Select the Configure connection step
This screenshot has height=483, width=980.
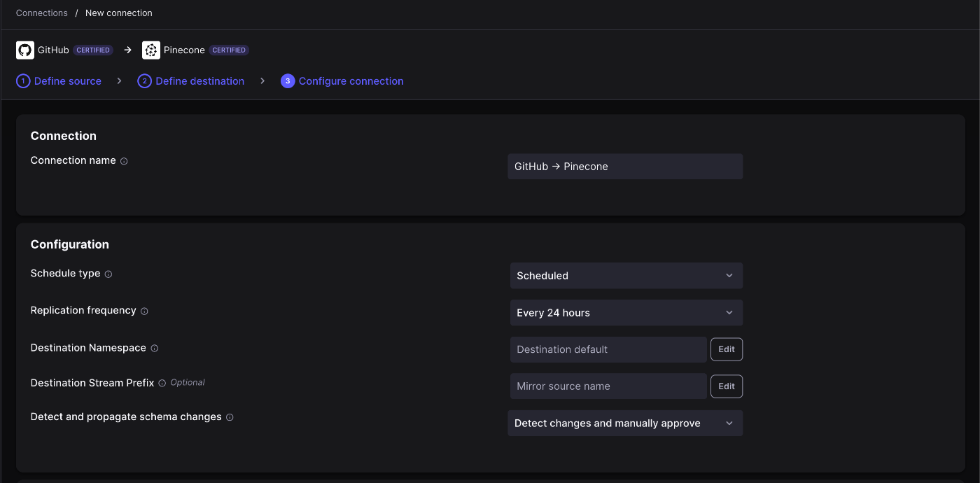pyautogui.click(x=342, y=81)
